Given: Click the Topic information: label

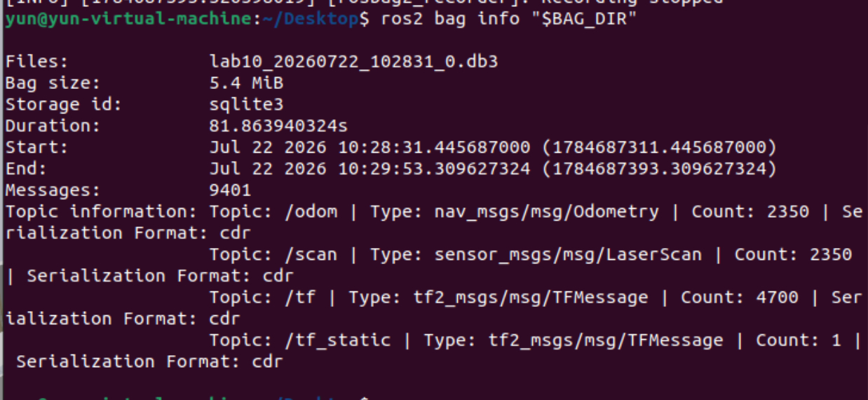Looking at the screenshot, I should point(102,212).
